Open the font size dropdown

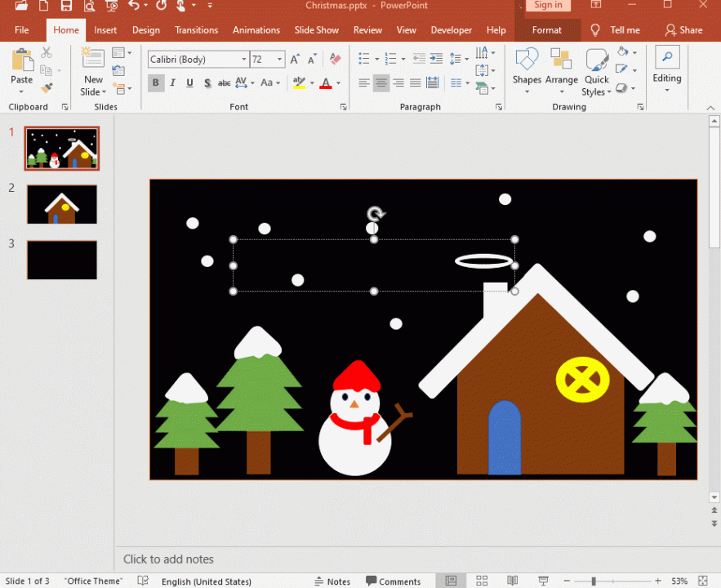[x=279, y=60]
